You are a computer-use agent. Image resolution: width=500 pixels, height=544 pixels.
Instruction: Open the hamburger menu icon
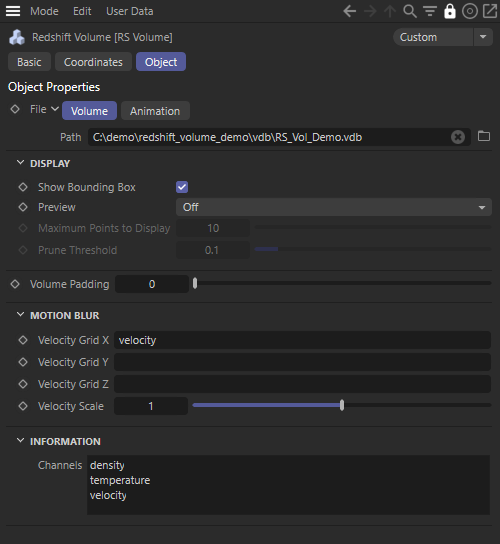coord(13,11)
